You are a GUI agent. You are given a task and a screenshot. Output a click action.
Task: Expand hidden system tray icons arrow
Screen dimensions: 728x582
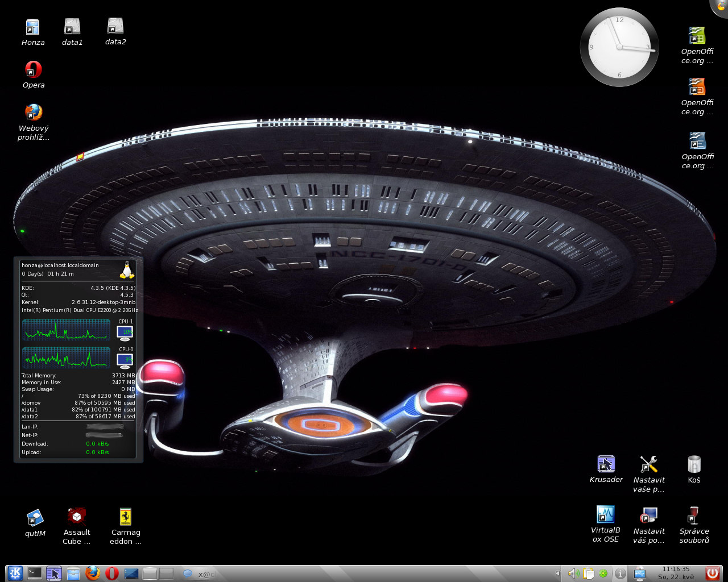557,573
